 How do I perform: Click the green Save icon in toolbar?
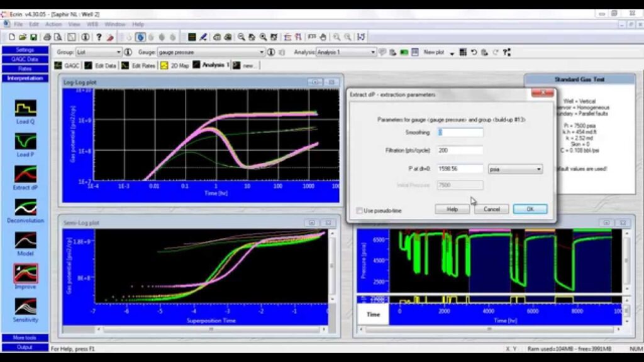(x=33, y=37)
